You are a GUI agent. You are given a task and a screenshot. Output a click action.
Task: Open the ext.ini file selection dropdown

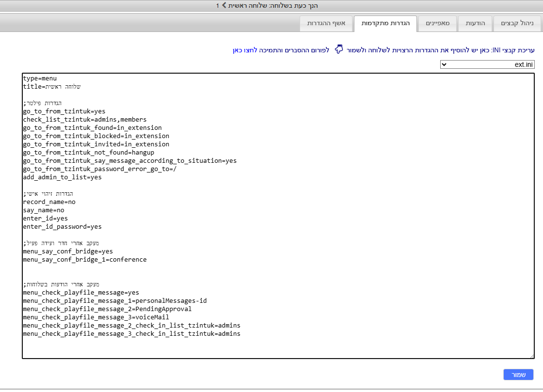(x=487, y=64)
